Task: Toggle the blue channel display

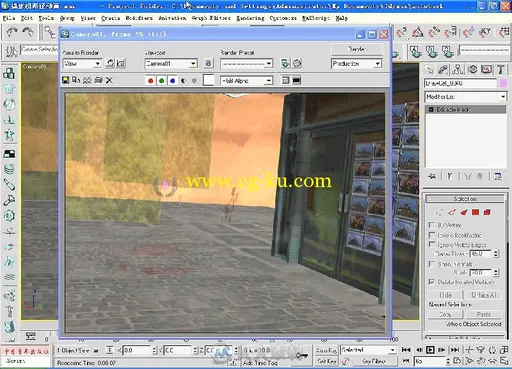Action: (172, 80)
